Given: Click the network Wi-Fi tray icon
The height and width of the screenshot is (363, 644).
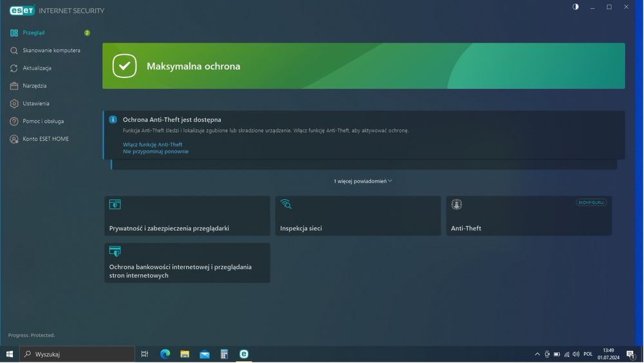Looking at the screenshot, I should 567,354.
